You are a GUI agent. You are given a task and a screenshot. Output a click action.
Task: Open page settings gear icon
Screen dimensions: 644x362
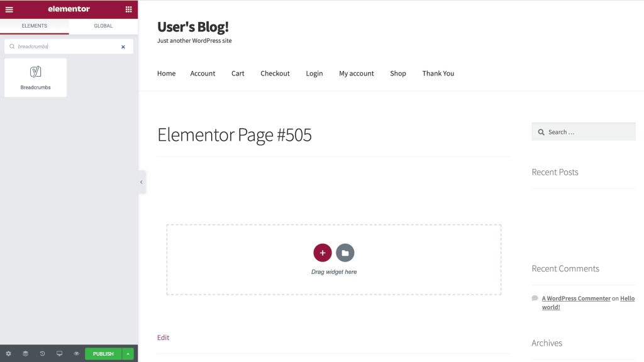click(x=8, y=354)
